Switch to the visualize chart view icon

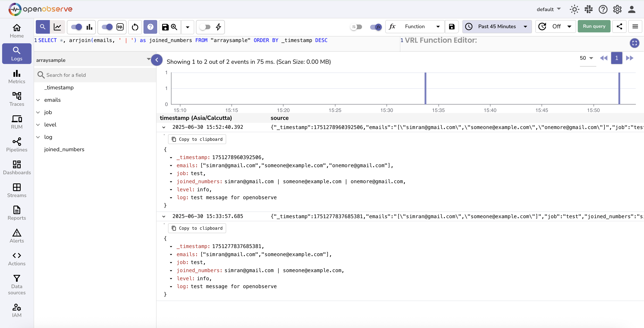(57, 27)
